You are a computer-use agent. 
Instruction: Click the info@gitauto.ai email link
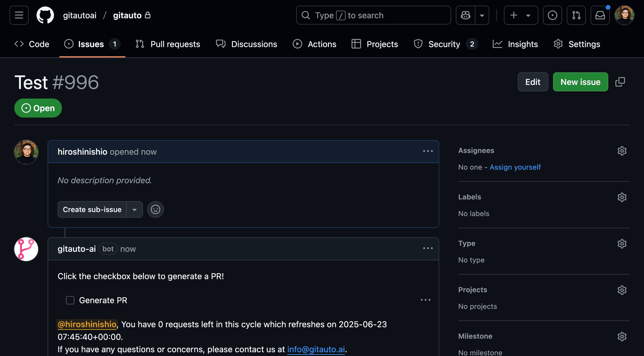point(316,349)
